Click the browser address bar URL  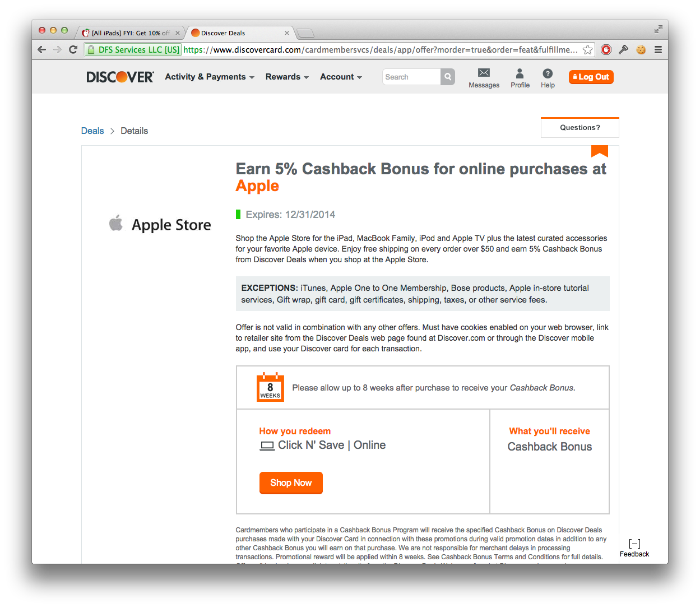coord(381,50)
